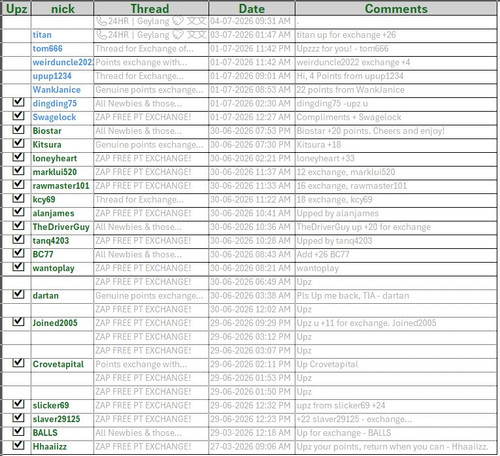Select thread cell 'Thread for Exchange of...' by tom666
500x456 pixels.
pyautogui.click(x=151, y=49)
